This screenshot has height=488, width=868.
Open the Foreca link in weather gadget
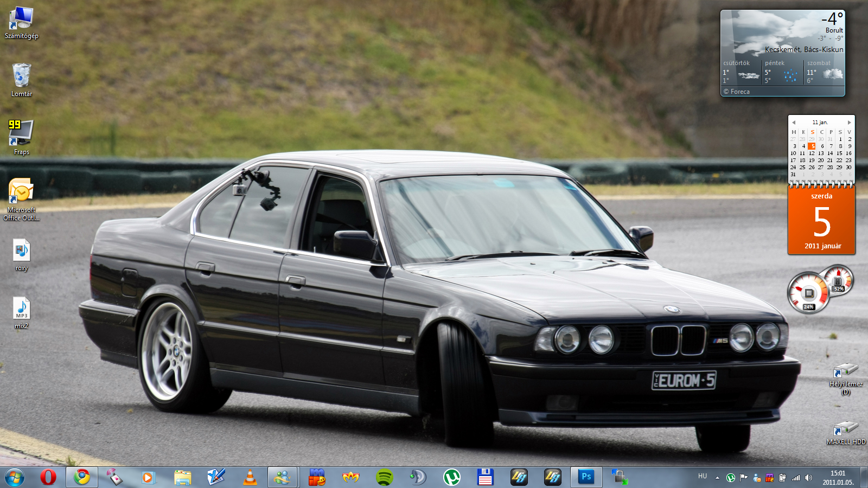[x=737, y=92]
